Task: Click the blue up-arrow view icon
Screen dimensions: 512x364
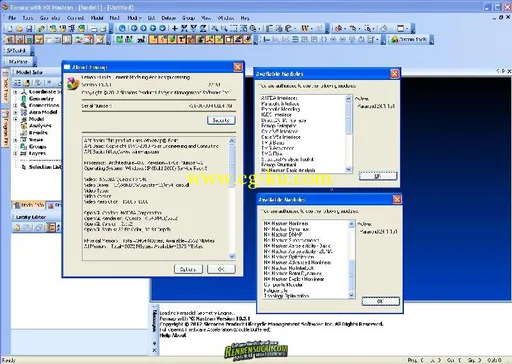Action: click(x=153, y=28)
